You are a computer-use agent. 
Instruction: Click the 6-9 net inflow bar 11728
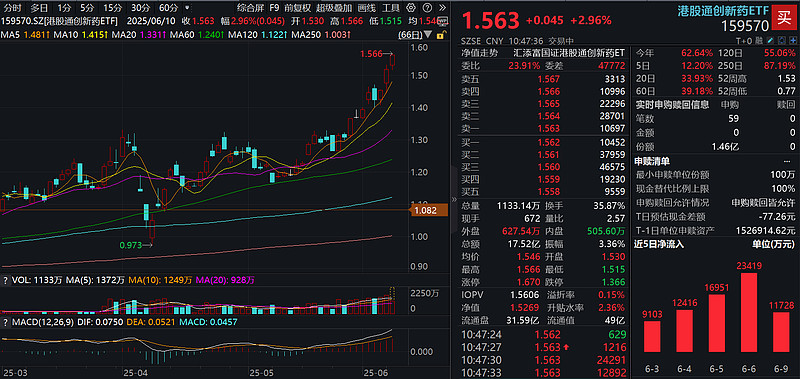click(x=780, y=331)
